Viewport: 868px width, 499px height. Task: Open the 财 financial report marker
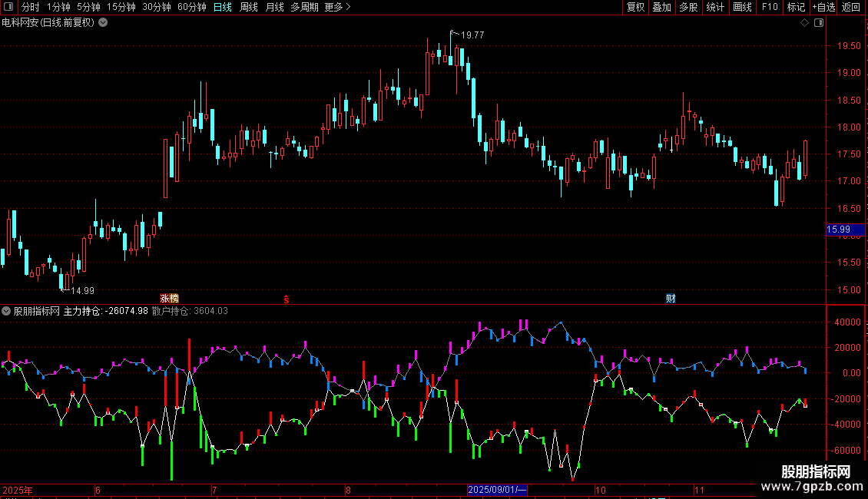click(x=671, y=298)
